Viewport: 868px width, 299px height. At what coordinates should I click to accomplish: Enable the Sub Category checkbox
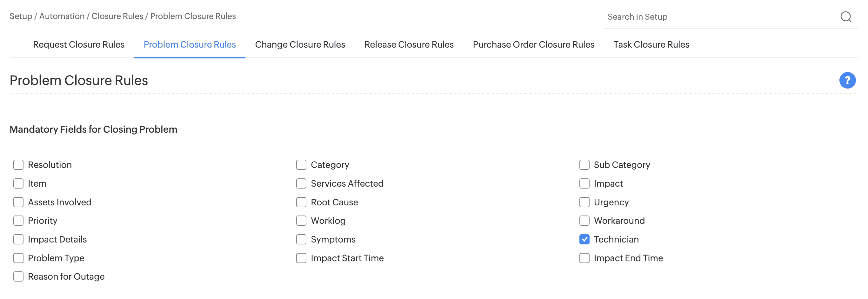tap(584, 165)
